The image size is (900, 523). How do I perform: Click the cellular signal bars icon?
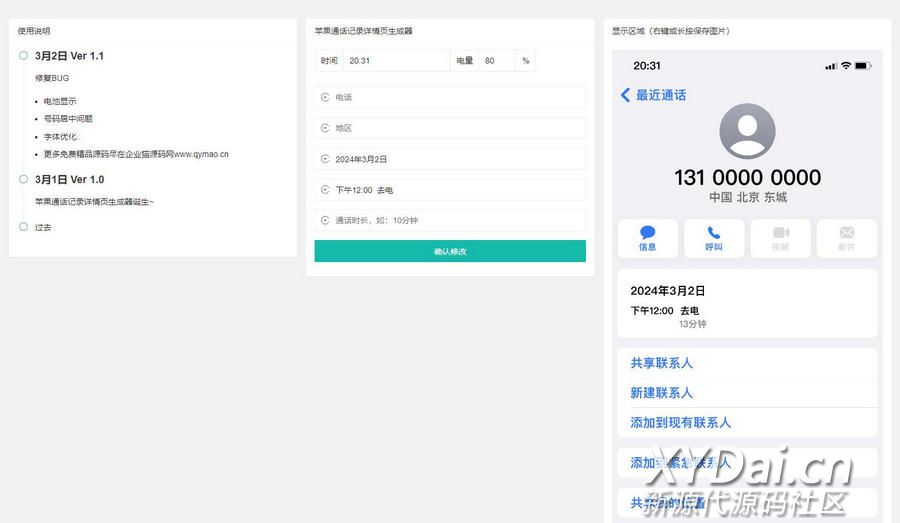tap(830, 66)
